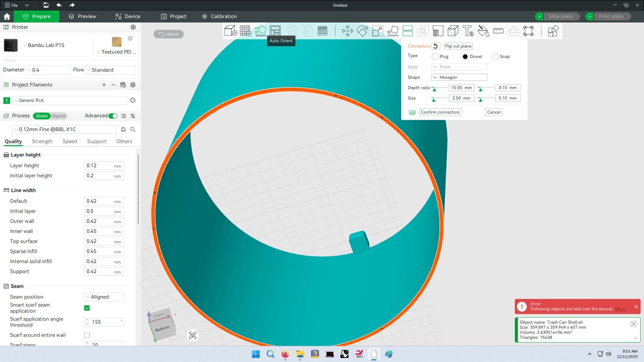Open the Flow Standard dropdown
The width and height of the screenshot is (644, 362).
tap(110, 70)
